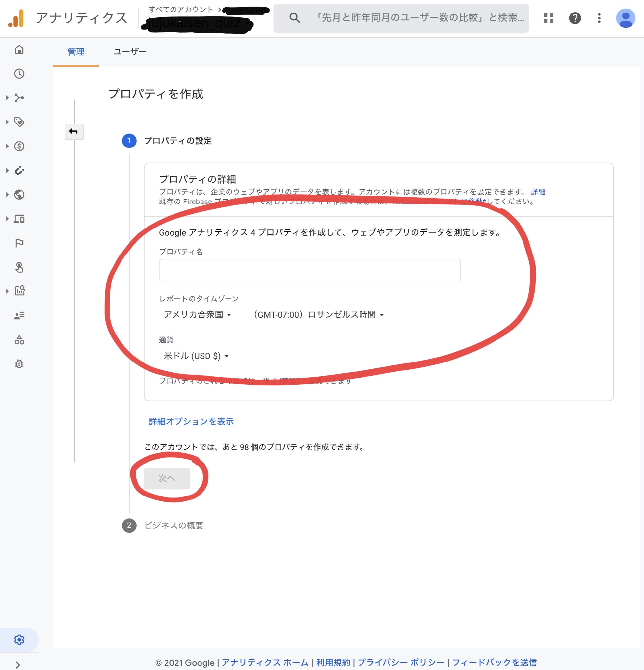Open the Home icon in sidebar
This screenshot has width=644, height=670.
tap(19, 50)
